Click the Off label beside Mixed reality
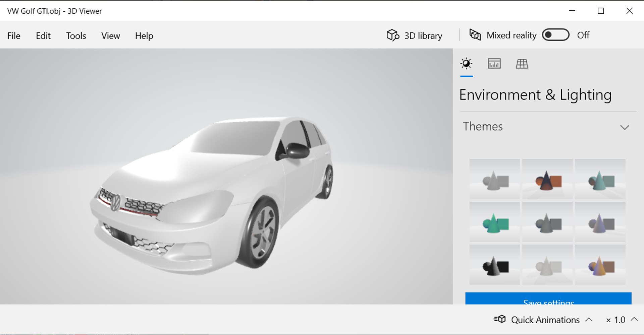Screen dimensions: 644x335 (x=583, y=35)
